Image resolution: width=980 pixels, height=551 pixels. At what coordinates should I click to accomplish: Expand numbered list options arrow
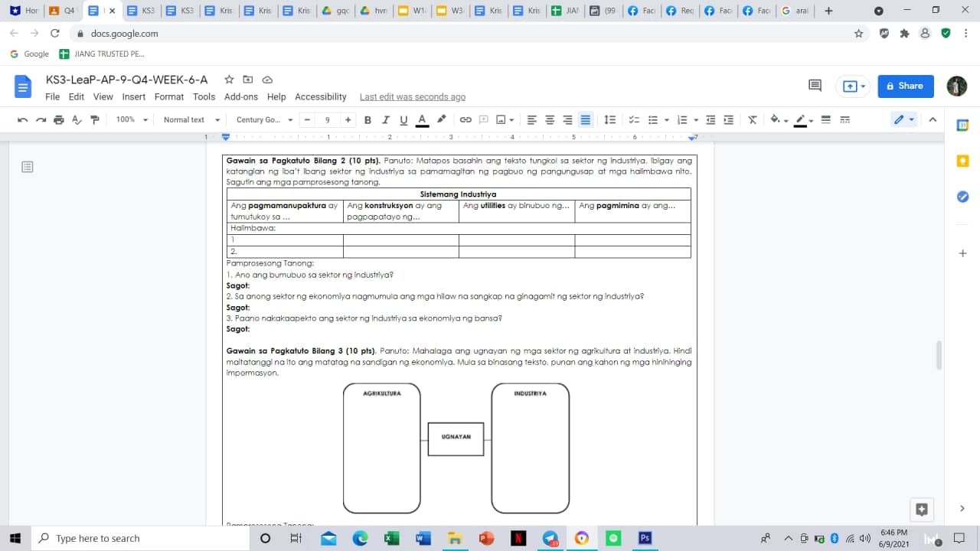[x=695, y=120]
